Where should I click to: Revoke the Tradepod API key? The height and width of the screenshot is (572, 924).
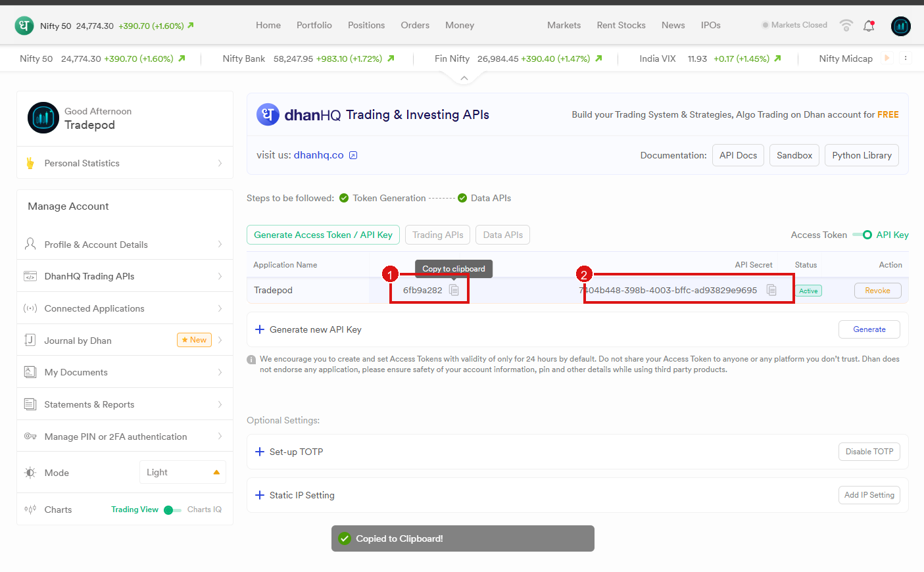(x=877, y=291)
